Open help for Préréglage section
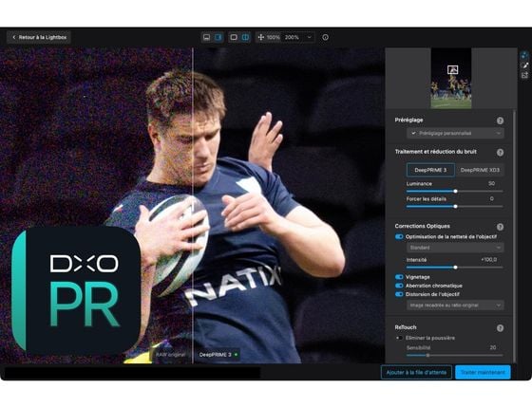The width and height of the screenshot is (532, 408). [x=500, y=121]
